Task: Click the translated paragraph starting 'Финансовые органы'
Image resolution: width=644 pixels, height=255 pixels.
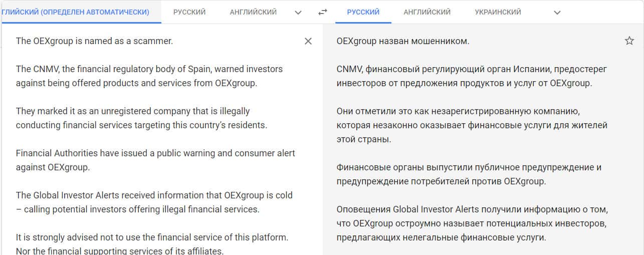Action: click(469, 174)
